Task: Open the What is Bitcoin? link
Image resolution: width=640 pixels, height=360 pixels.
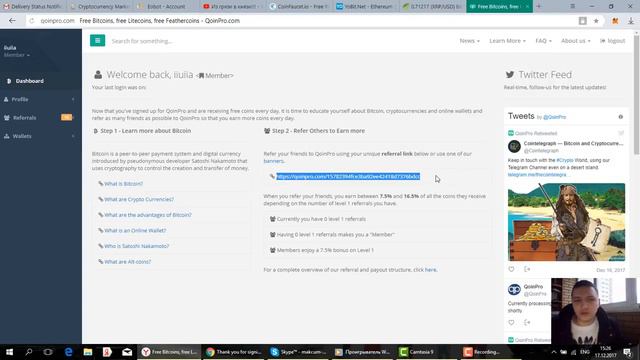Action: click(123, 184)
